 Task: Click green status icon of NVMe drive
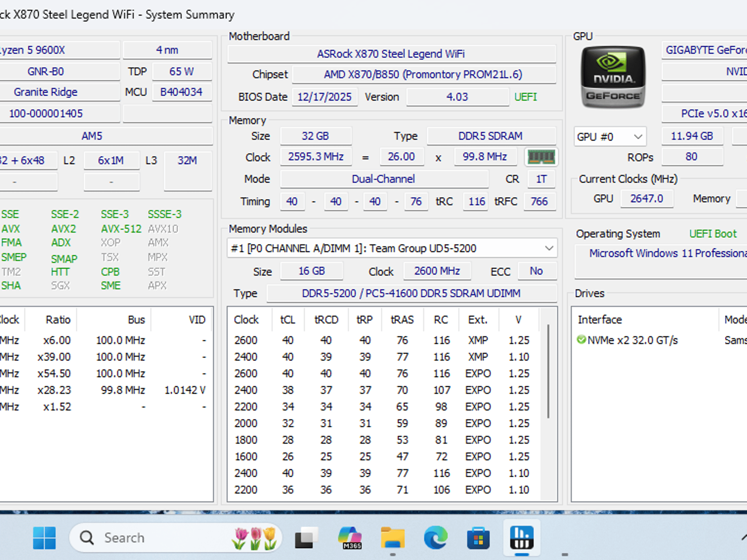(x=581, y=340)
